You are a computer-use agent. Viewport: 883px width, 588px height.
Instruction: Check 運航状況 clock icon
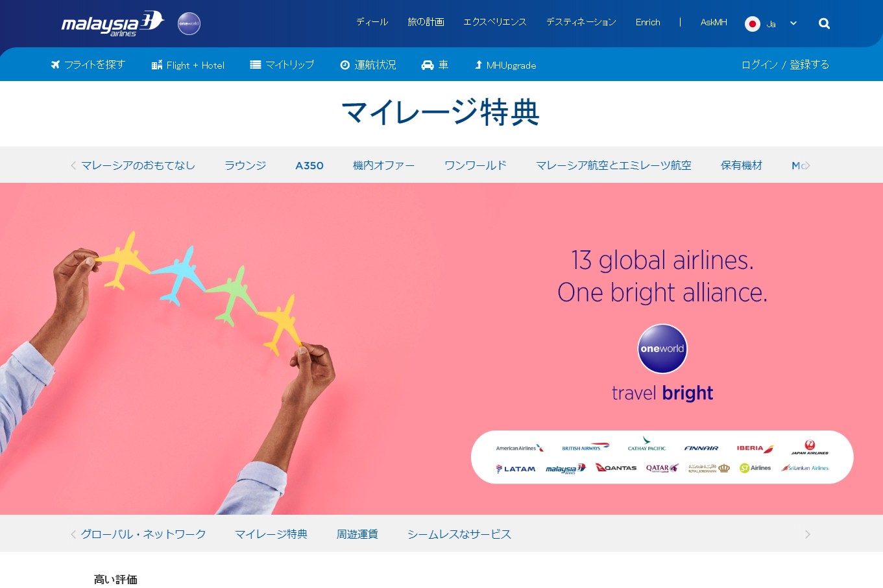click(x=345, y=65)
